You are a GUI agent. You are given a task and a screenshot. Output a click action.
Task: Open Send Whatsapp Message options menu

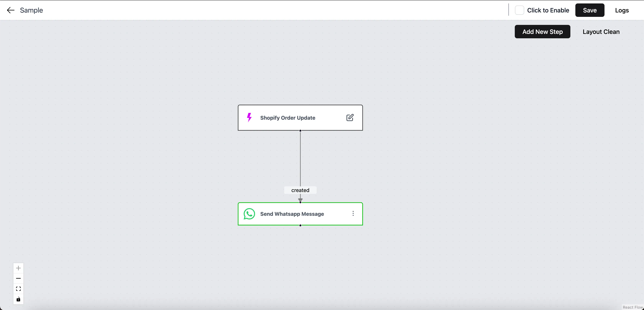[x=353, y=213]
